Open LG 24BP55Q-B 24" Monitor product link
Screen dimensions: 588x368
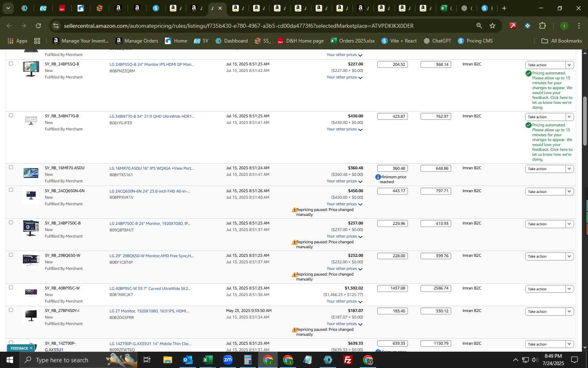point(151,64)
